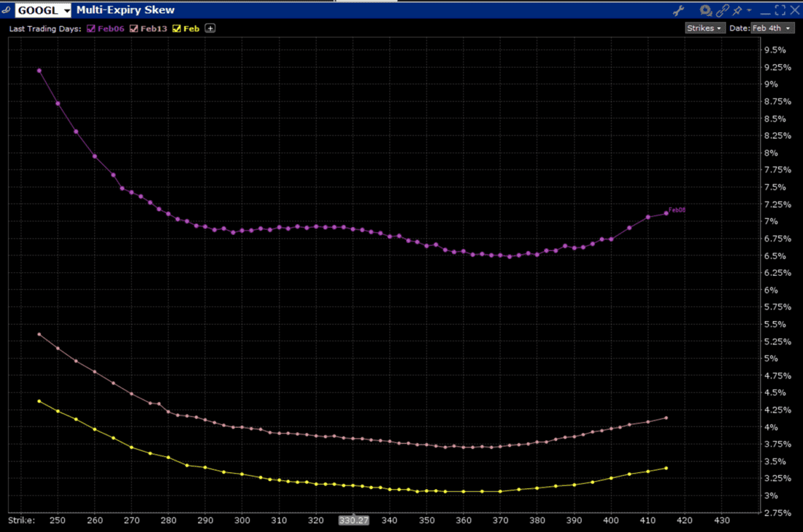Expand the small arrow next to pin
This screenshot has width=803, height=532.
point(750,10)
